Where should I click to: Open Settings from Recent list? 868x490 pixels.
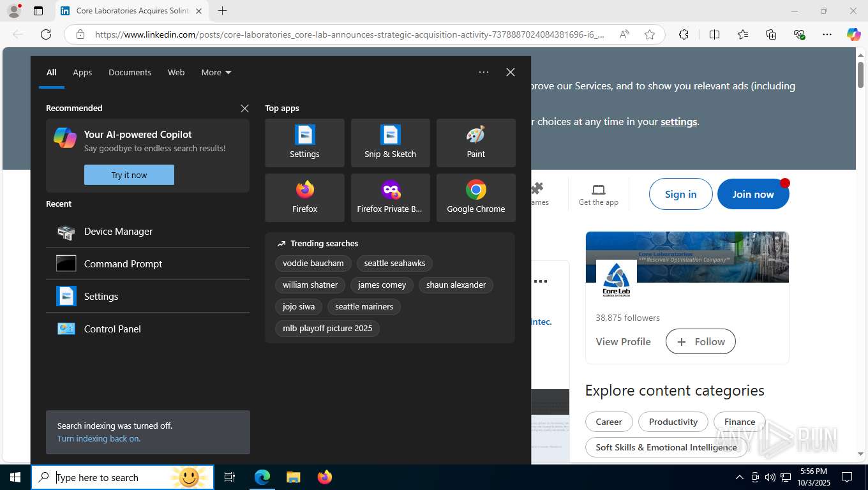tap(147, 297)
